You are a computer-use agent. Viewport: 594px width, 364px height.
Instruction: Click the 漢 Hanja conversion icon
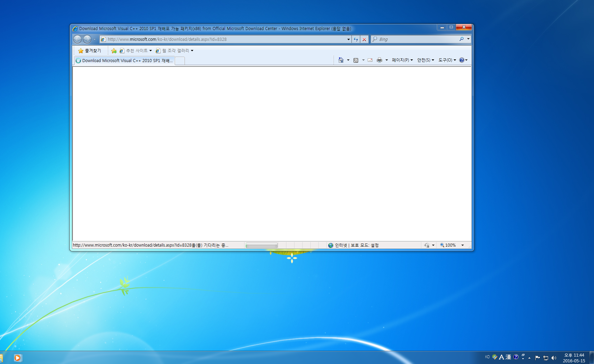508,357
